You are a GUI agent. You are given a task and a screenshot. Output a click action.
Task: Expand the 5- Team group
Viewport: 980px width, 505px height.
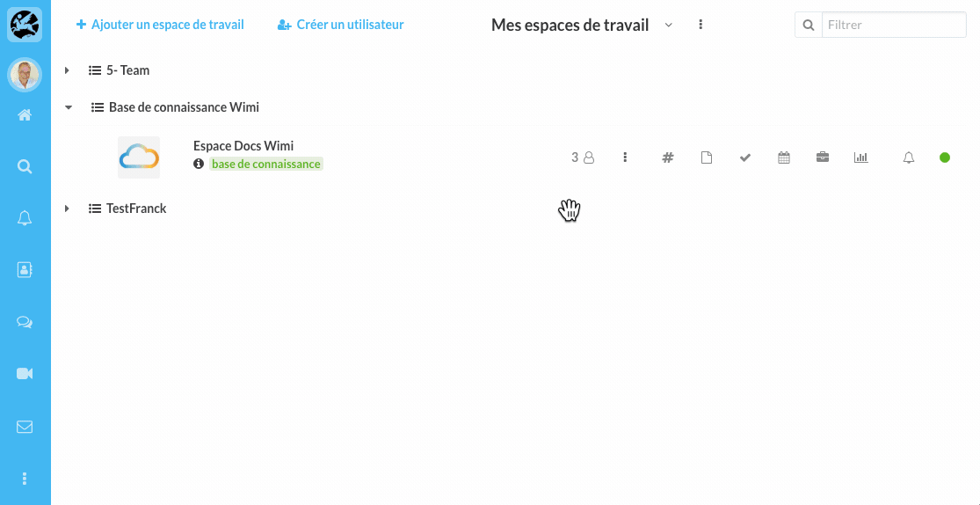[67, 70]
